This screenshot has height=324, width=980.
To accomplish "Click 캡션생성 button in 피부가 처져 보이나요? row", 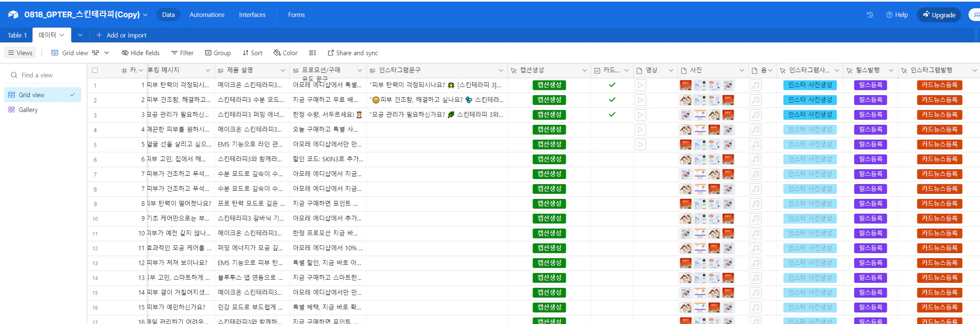I will click(x=549, y=263).
